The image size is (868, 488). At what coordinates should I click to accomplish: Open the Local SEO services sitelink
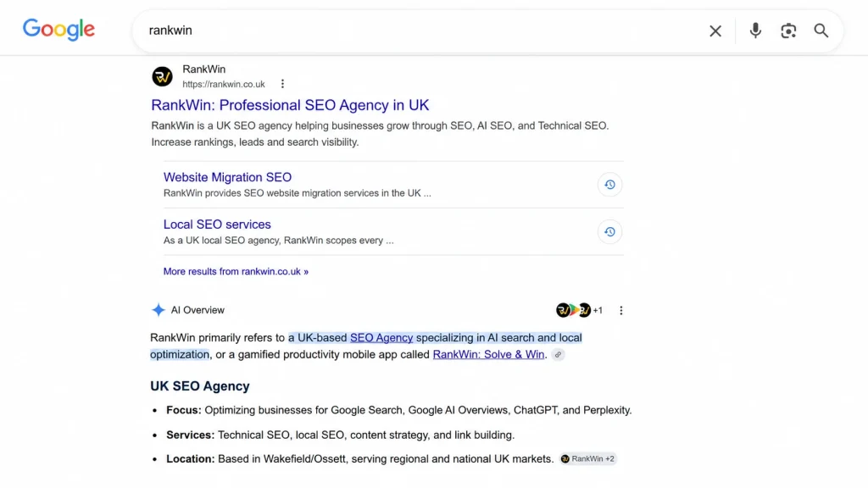(x=217, y=224)
